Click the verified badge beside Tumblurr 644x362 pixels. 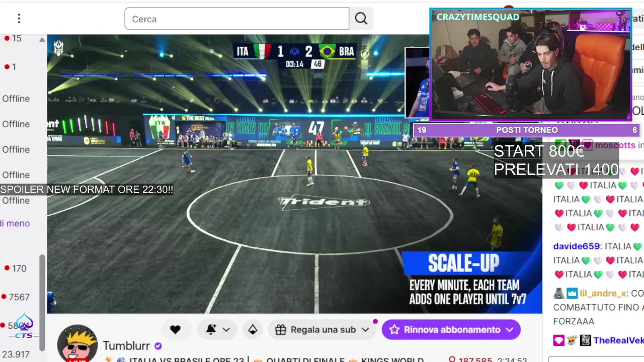click(158, 346)
